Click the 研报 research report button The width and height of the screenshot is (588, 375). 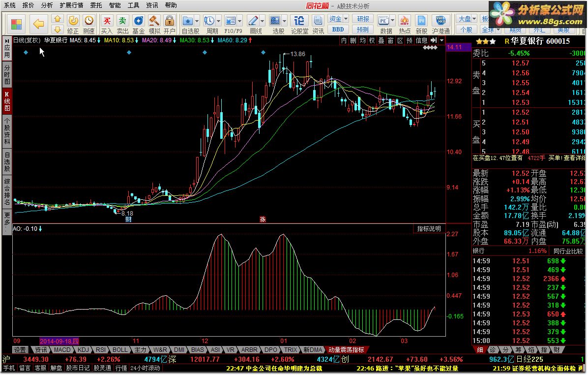[363, 19]
